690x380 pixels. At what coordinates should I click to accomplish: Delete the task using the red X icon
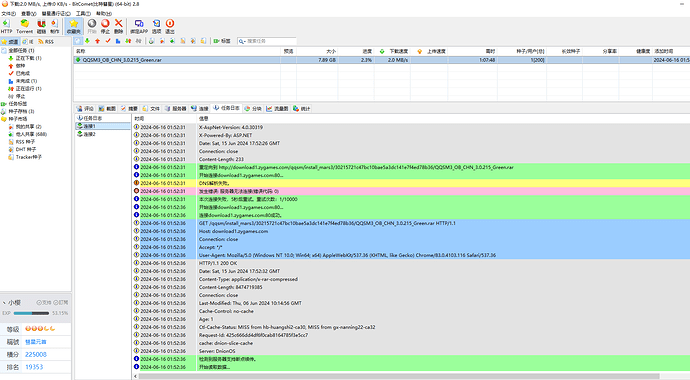click(x=118, y=26)
